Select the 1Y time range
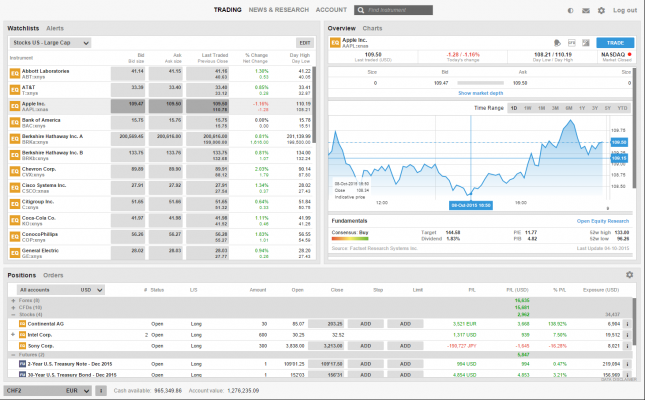The height and width of the screenshot is (400, 645). click(582, 108)
